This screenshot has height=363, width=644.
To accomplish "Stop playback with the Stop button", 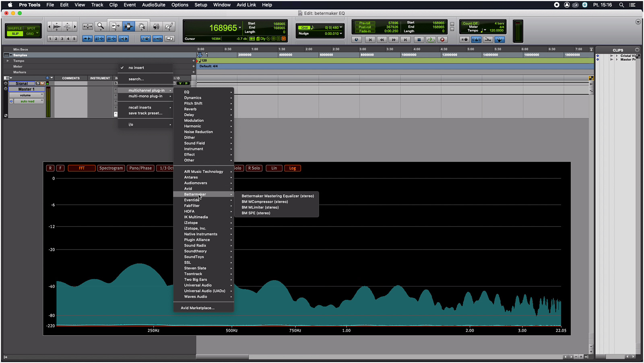I will click(x=419, y=39).
